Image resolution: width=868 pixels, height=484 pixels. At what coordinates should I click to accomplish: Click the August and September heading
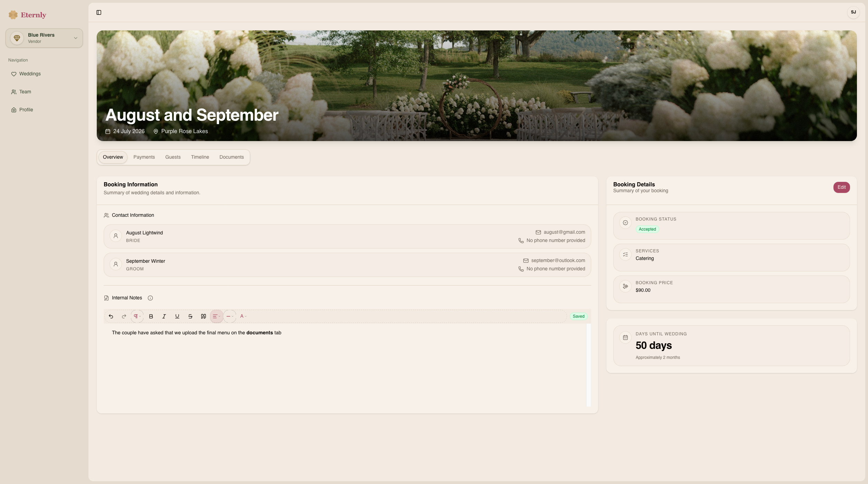tap(192, 115)
